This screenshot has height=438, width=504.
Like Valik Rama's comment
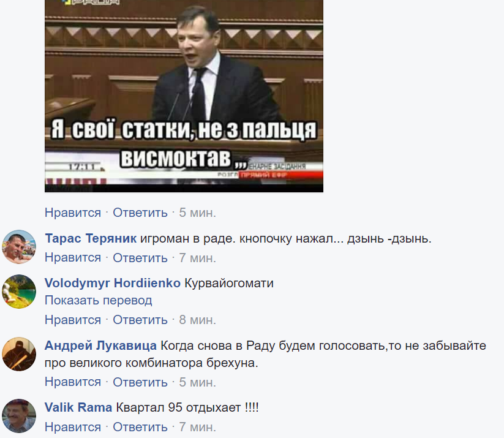[x=73, y=427]
